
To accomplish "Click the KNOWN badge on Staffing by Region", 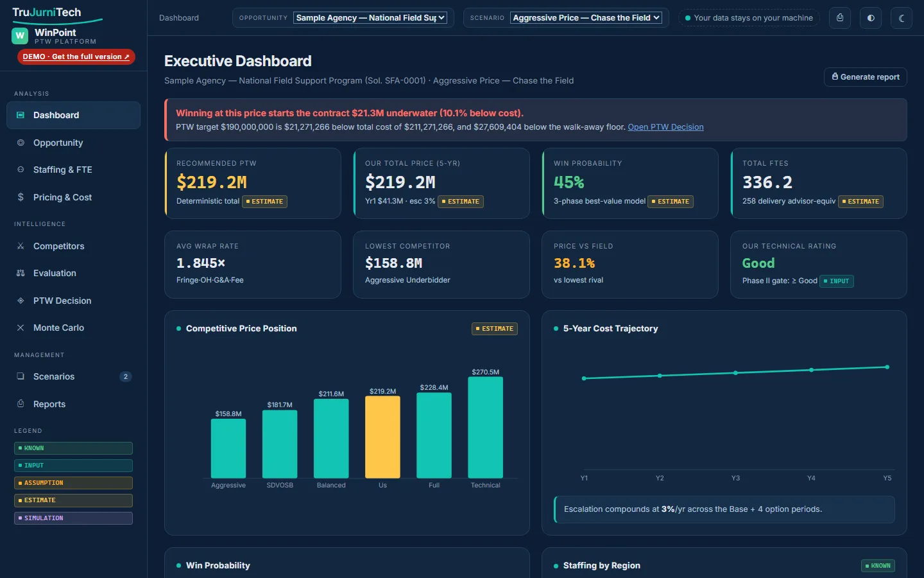I will (x=878, y=566).
